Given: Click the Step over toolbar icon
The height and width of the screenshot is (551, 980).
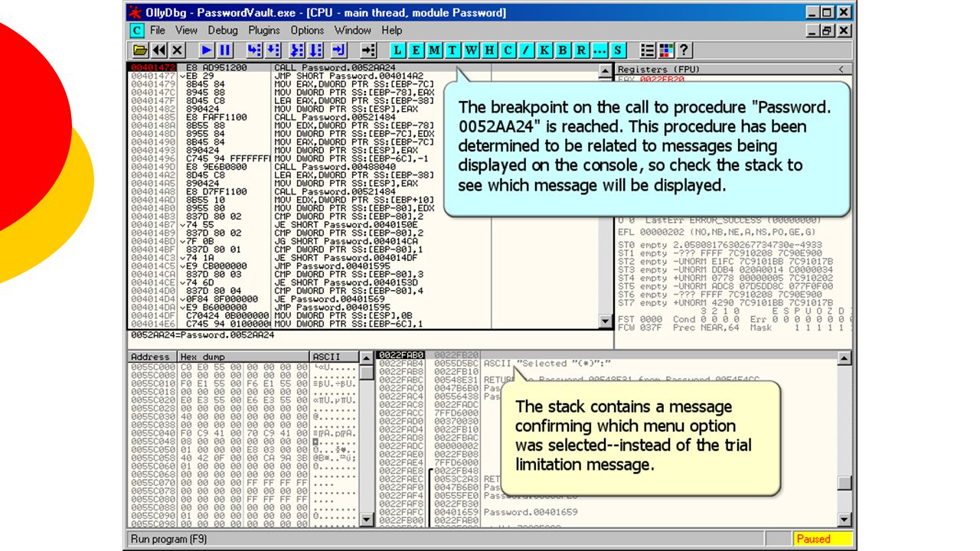Looking at the screenshot, I should click(273, 51).
